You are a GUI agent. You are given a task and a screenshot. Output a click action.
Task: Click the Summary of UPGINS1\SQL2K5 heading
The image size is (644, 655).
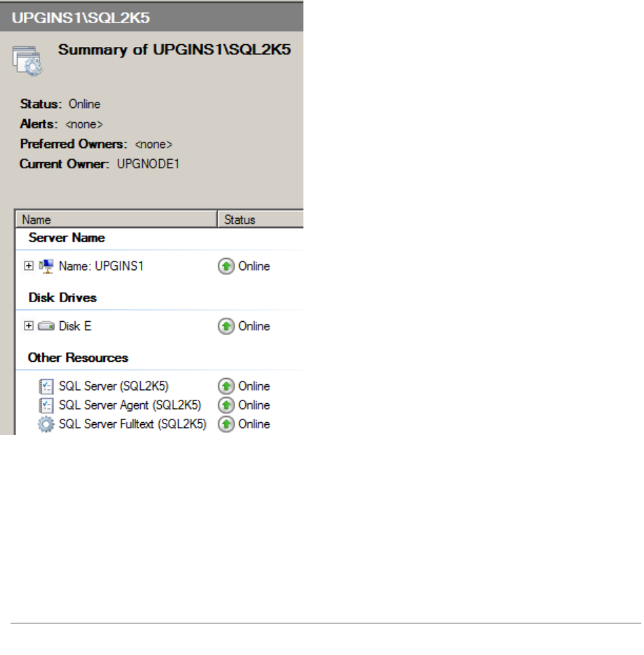click(174, 50)
